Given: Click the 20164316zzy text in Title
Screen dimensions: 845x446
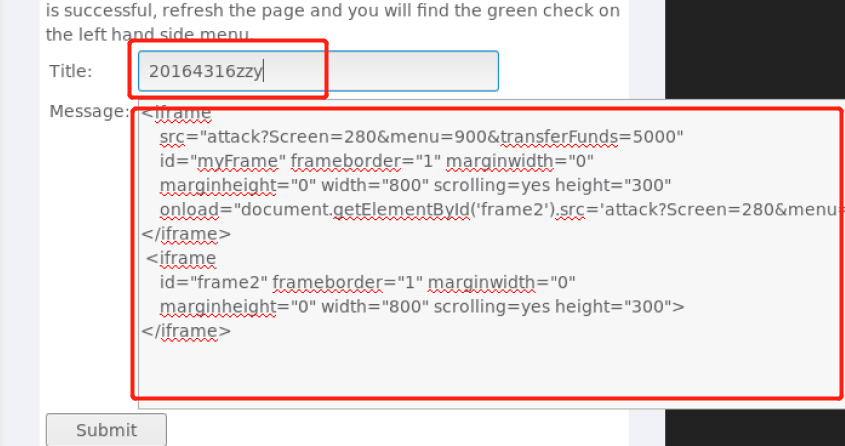Looking at the screenshot, I should click(205, 72).
